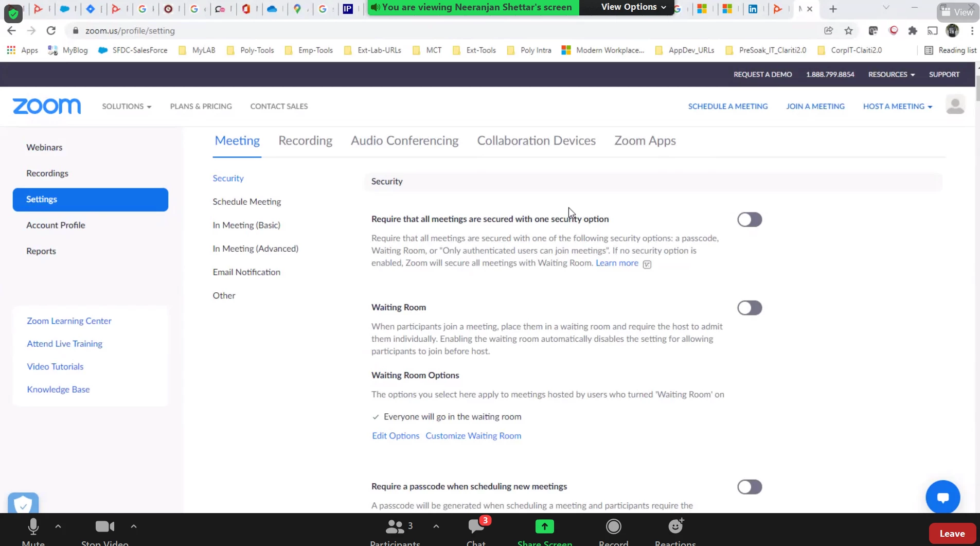Expand participants options caret
Viewport: 980px width, 546px height.
pyautogui.click(x=436, y=526)
